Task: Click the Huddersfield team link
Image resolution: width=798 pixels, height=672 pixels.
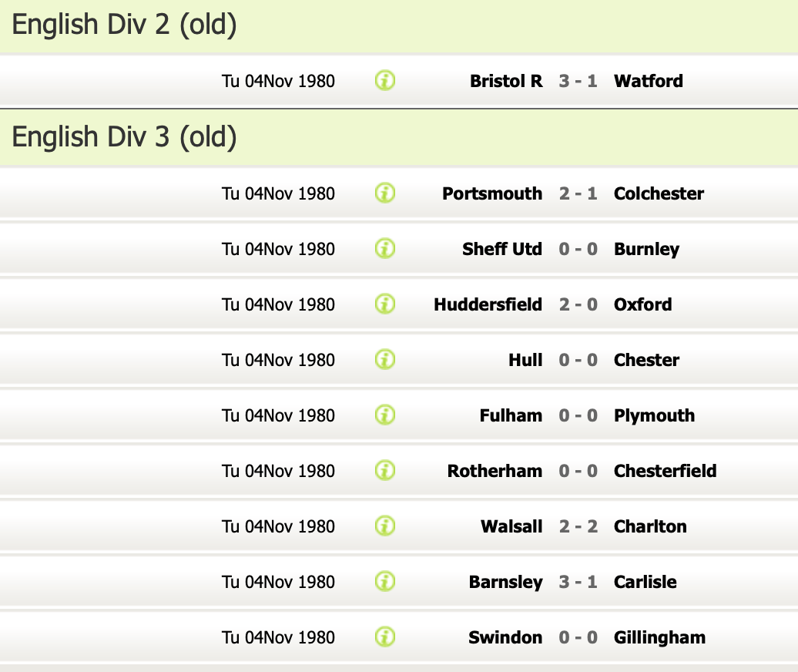Action: pyautogui.click(x=488, y=304)
